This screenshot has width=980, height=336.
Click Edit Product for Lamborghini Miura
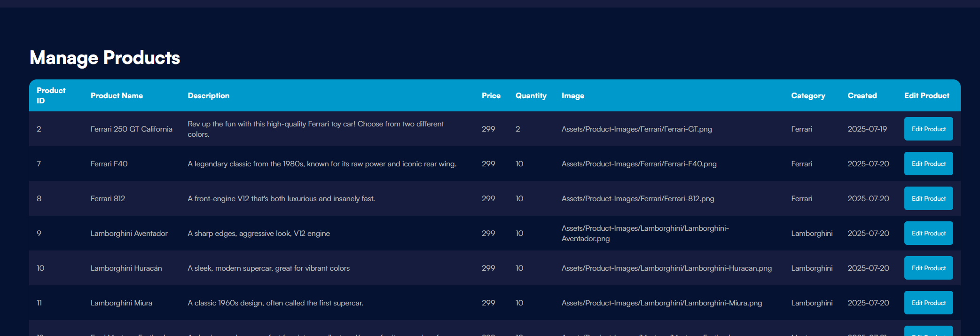click(928, 303)
